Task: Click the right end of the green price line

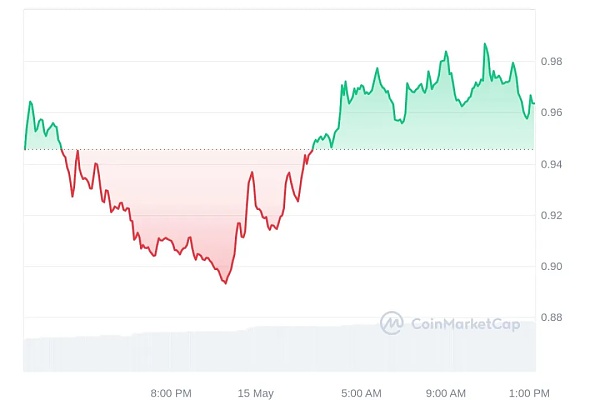Action: pyautogui.click(x=534, y=103)
